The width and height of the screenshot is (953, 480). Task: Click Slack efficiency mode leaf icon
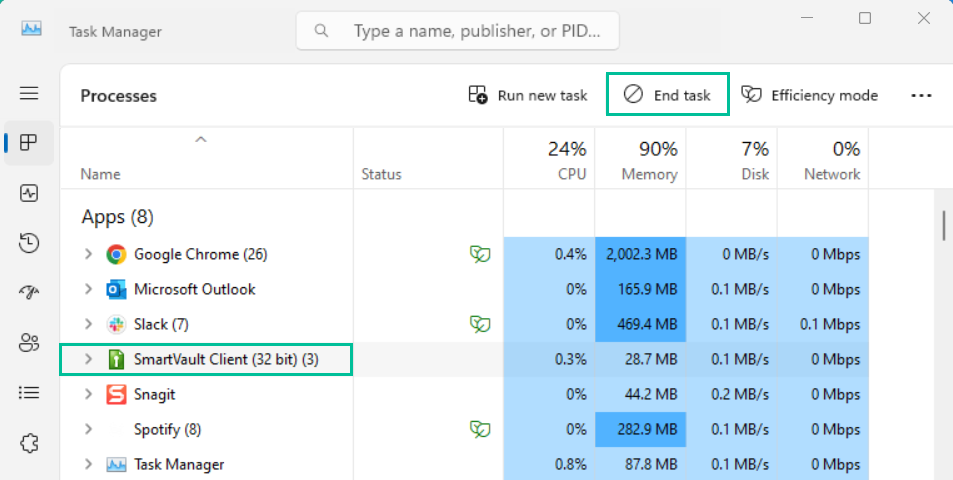pos(480,324)
